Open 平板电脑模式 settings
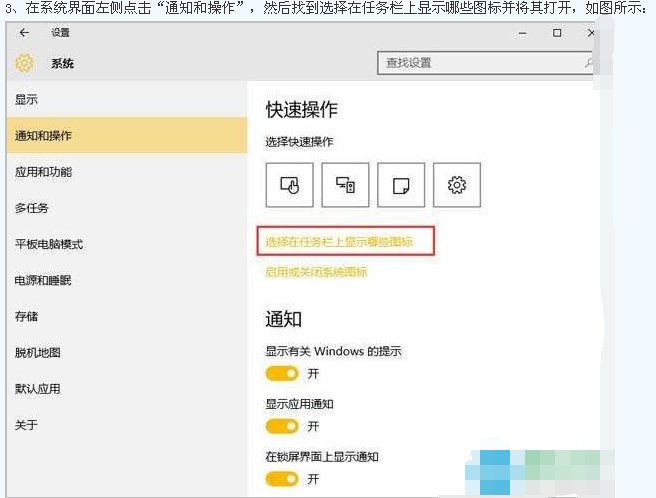The image size is (656, 498). click(127, 244)
